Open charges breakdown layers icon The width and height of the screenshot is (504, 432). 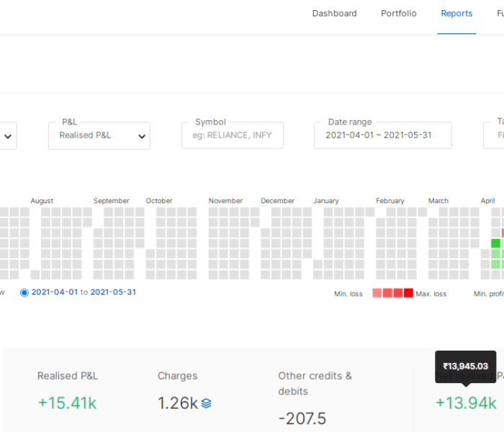[207, 403]
